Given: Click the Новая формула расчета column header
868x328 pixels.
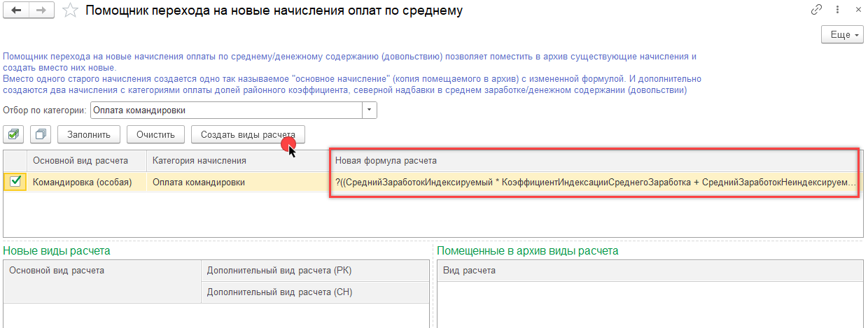Looking at the screenshot, I should pyautogui.click(x=595, y=161).
